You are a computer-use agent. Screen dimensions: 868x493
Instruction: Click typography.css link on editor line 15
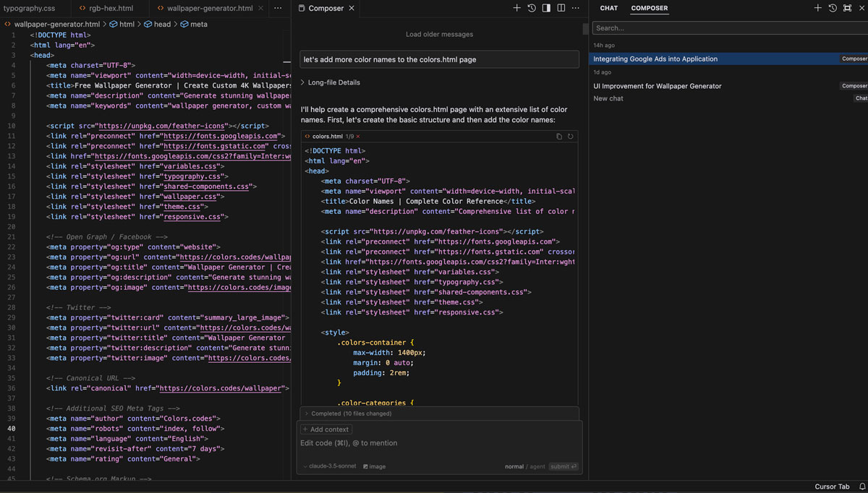(x=193, y=176)
